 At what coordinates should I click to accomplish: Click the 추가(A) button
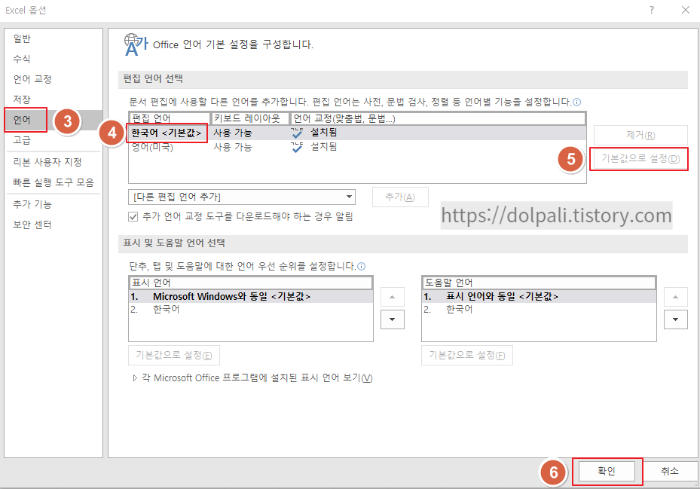pyautogui.click(x=400, y=197)
